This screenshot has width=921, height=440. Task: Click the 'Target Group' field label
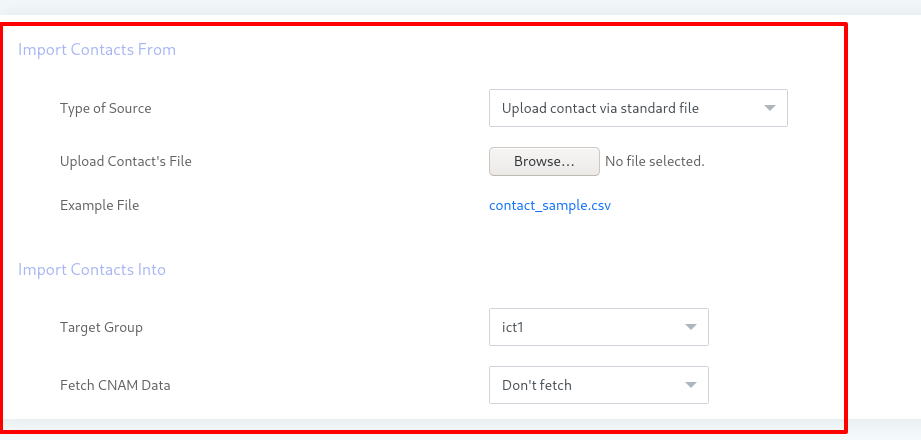101,327
